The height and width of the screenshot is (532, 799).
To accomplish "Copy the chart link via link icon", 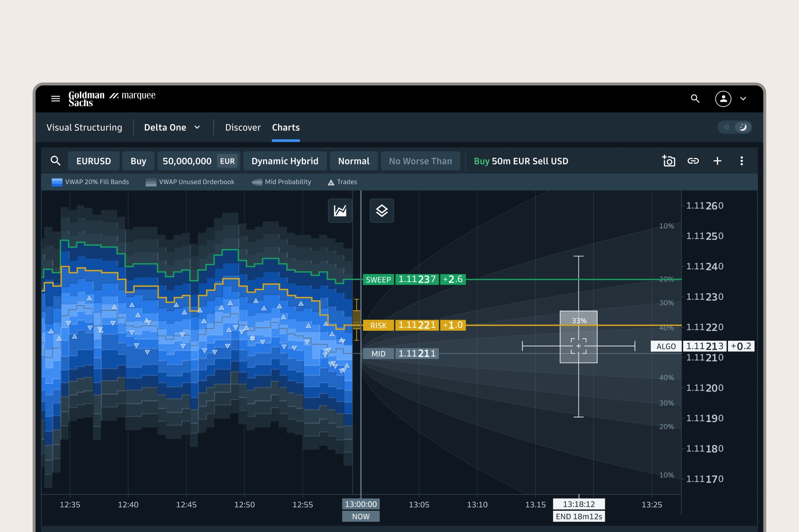I will (x=693, y=161).
